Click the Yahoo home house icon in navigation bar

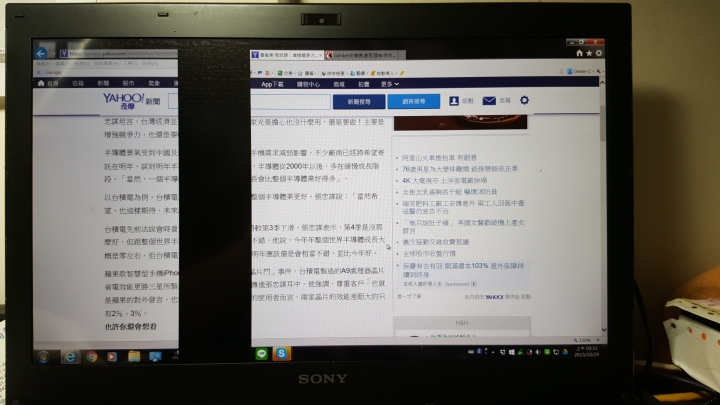click(x=41, y=83)
